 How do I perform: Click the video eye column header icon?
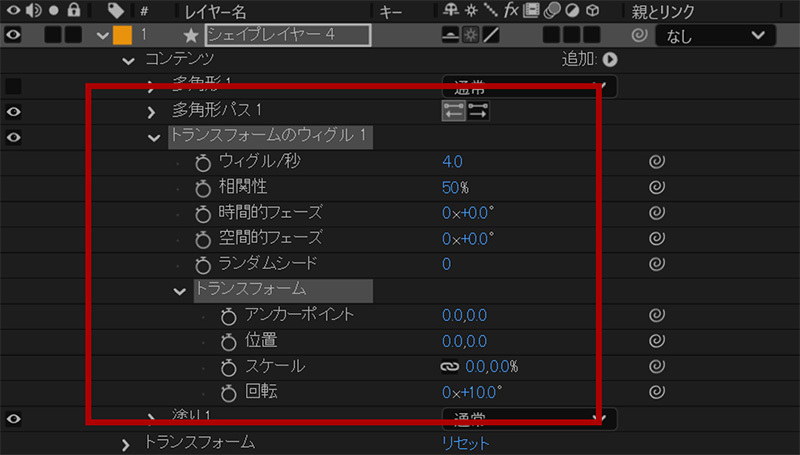pos(13,10)
